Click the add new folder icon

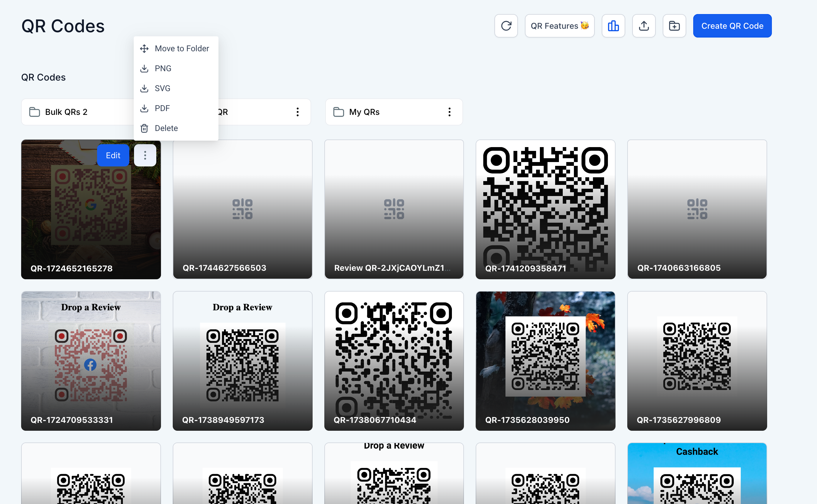click(674, 26)
